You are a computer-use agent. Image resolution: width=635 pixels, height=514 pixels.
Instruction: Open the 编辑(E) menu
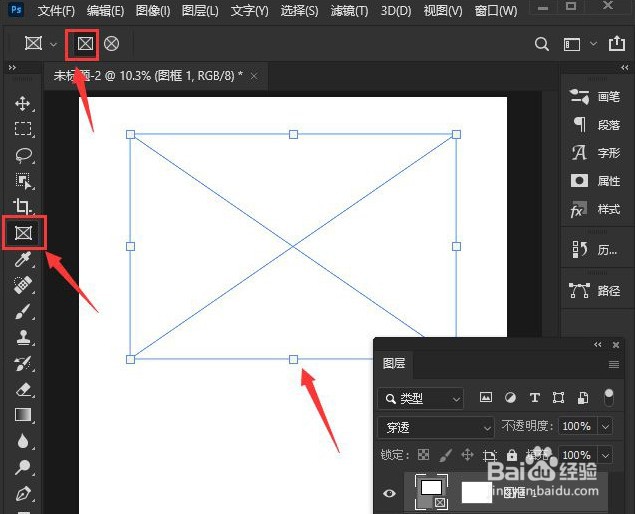pos(105,11)
